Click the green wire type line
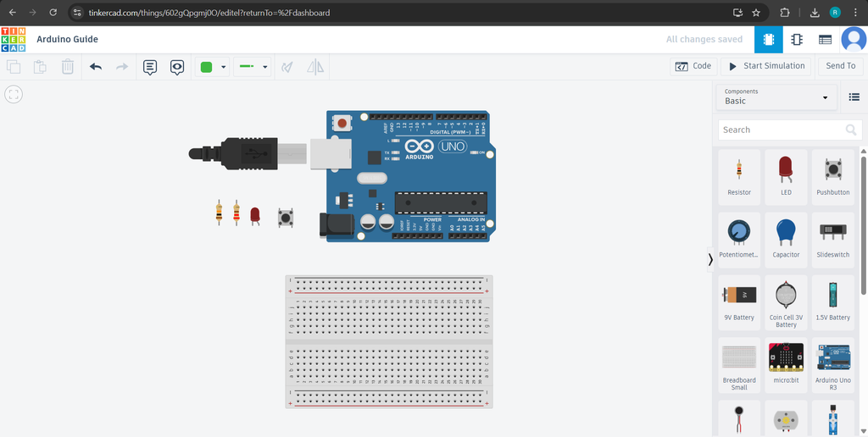 point(247,67)
